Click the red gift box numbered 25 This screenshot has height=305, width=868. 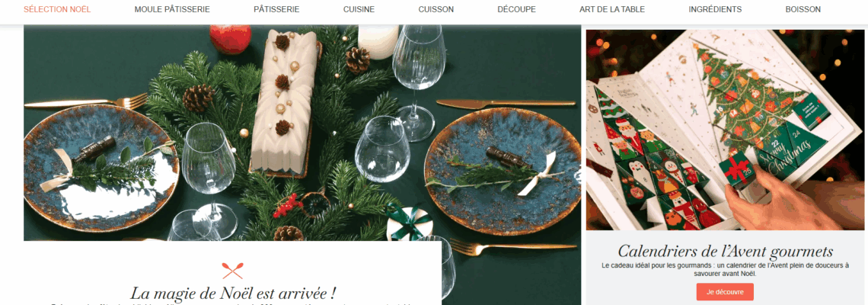click(736, 170)
